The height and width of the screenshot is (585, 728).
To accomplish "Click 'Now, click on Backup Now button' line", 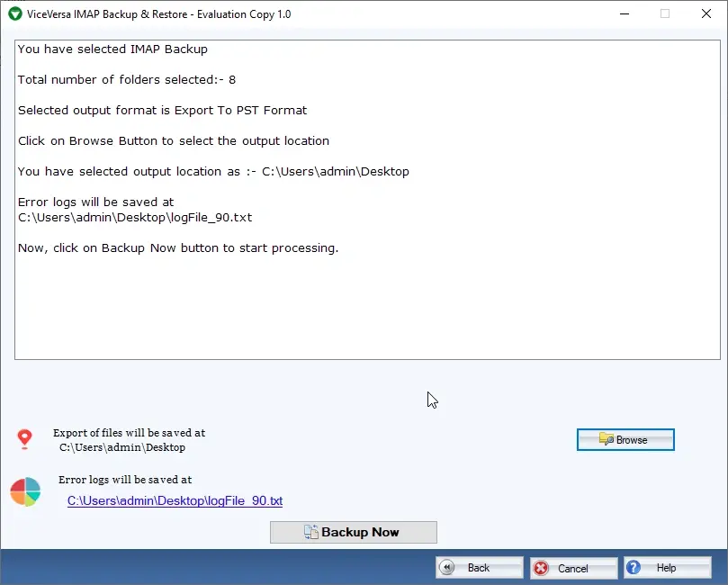I will click(x=178, y=248).
